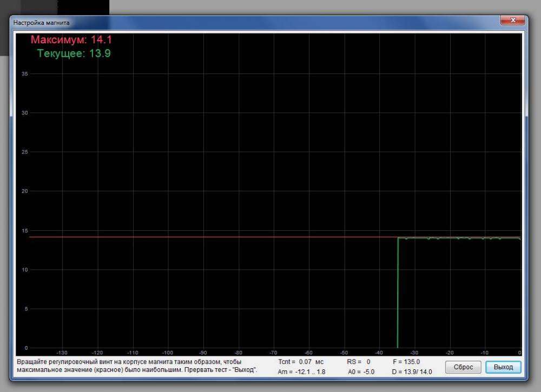Click the -50 label on horizontal axis

pyautogui.click(x=342, y=353)
